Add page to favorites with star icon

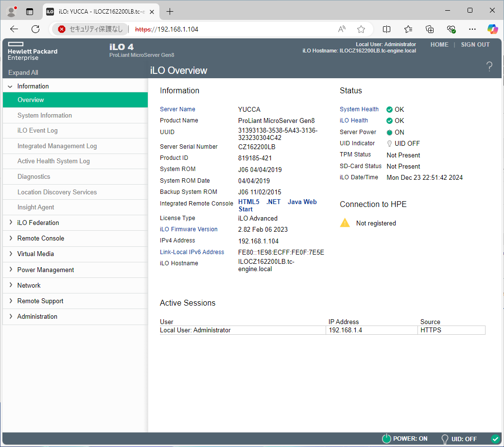click(x=361, y=29)
